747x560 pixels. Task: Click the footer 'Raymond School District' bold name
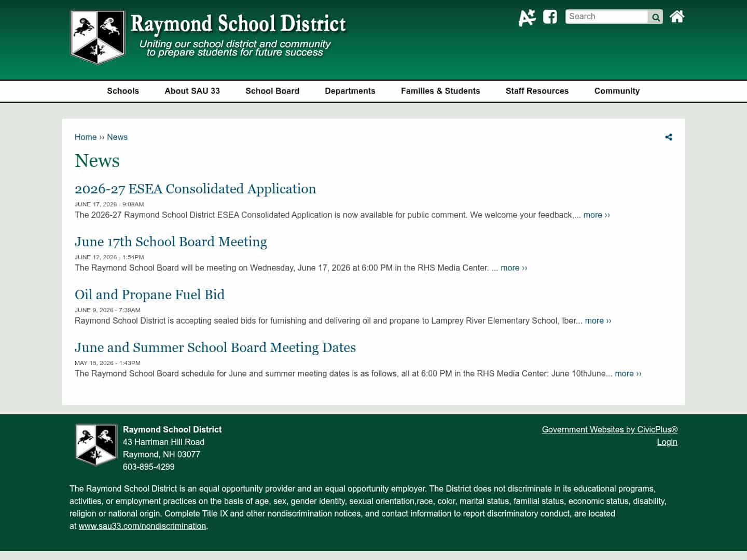(172, 429)
